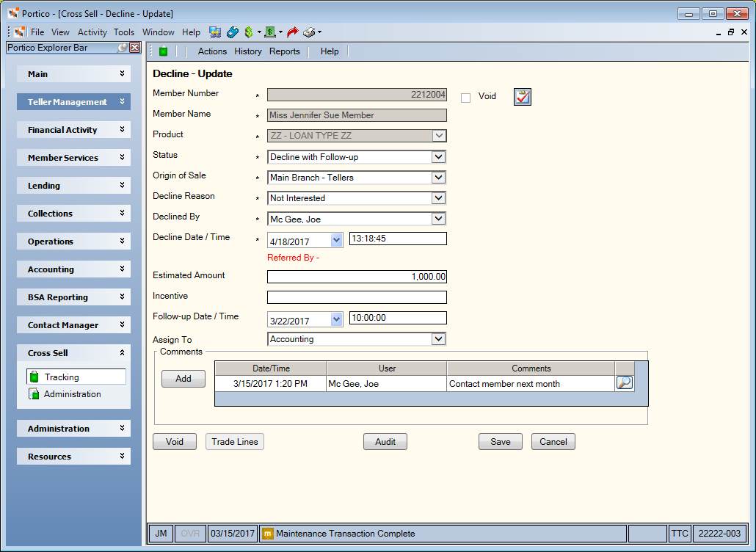This screenshot has width=756, height=552.
Task: Click the Incentive input field
Action: [x=357, y=297]
